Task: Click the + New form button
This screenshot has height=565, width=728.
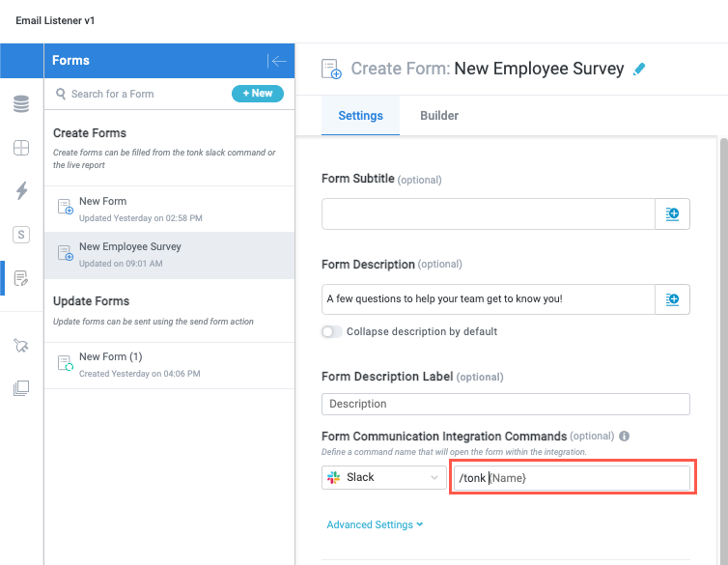Action: point(258,94)
